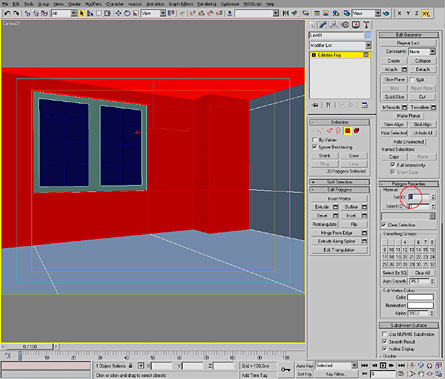Open the Modifier List dropdown
This screenshot has height=379, width=445.
(x=340, y=45)
